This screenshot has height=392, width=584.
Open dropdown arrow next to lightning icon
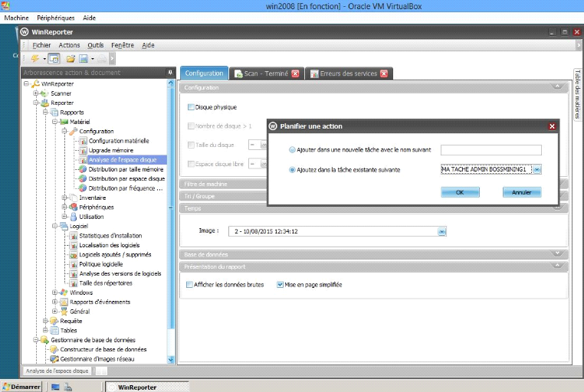(x=44, y=59)
